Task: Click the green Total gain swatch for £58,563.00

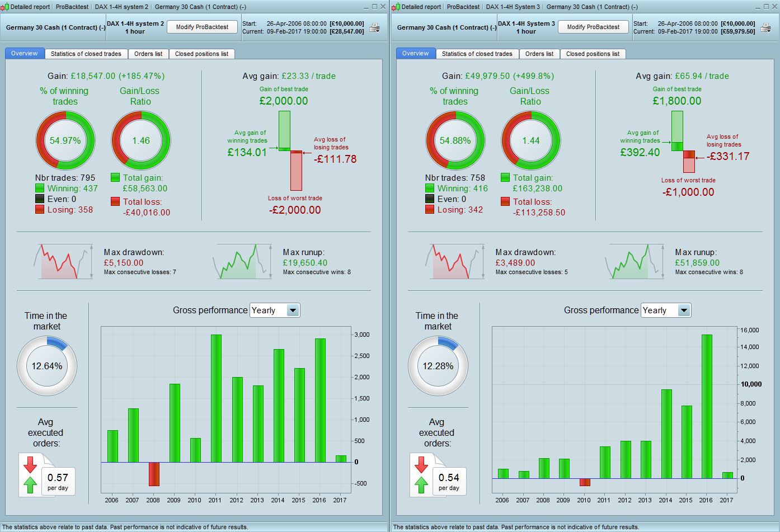Action: [x=115, y=177]
